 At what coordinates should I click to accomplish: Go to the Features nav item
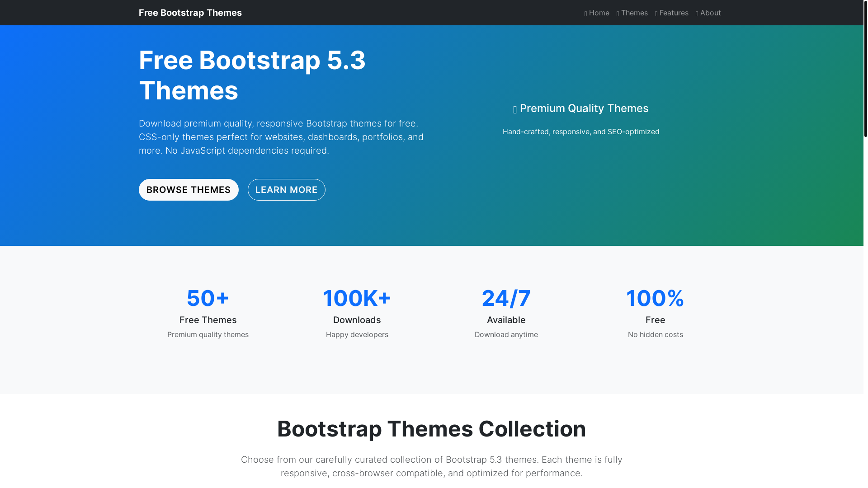[x=671, y=13]
